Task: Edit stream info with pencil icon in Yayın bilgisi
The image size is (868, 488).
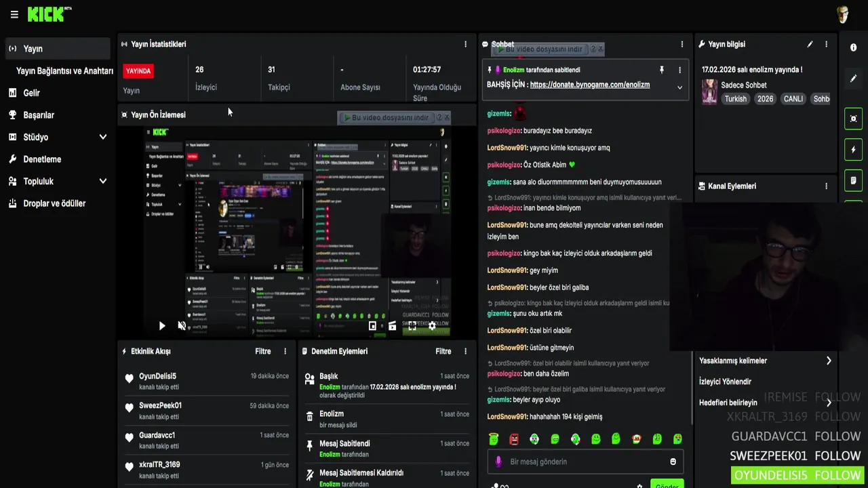Action: (x=810, y=44)
